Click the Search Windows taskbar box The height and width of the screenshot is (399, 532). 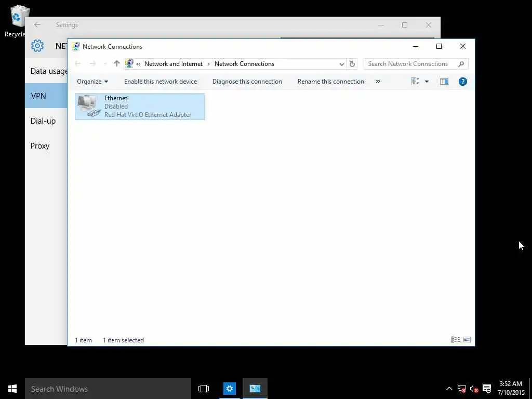coord(108,389)
